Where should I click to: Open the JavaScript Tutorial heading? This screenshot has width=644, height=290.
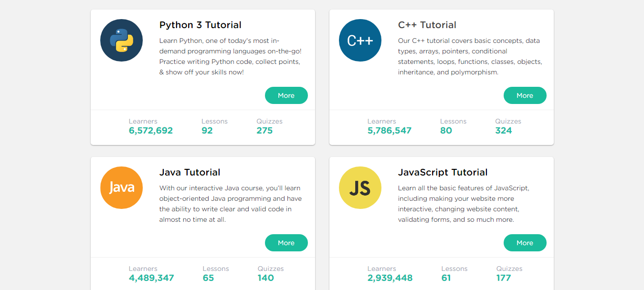pyautogui.click(x=443, y=172)
